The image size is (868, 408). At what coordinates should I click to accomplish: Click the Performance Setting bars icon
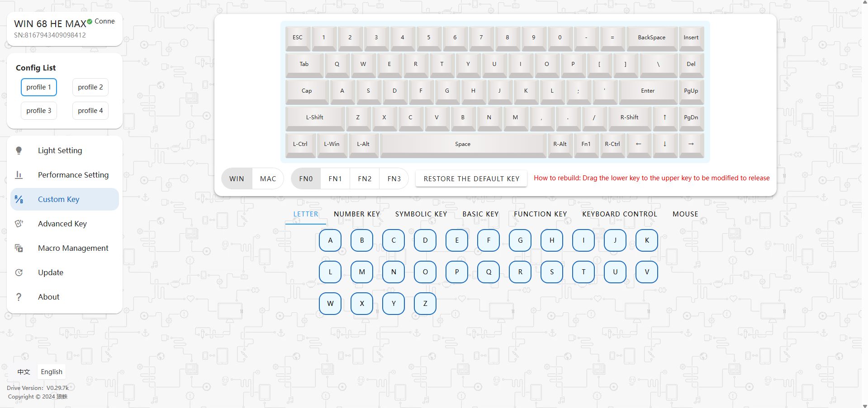coord(19,175)
